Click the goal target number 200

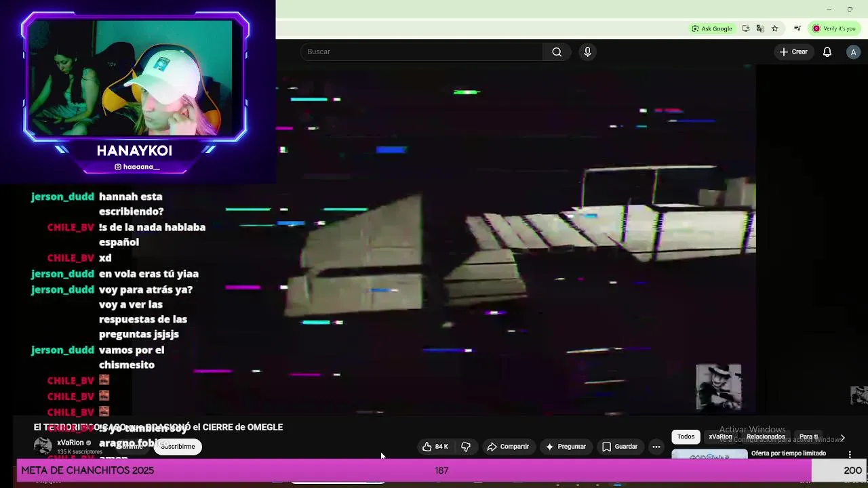852,470
